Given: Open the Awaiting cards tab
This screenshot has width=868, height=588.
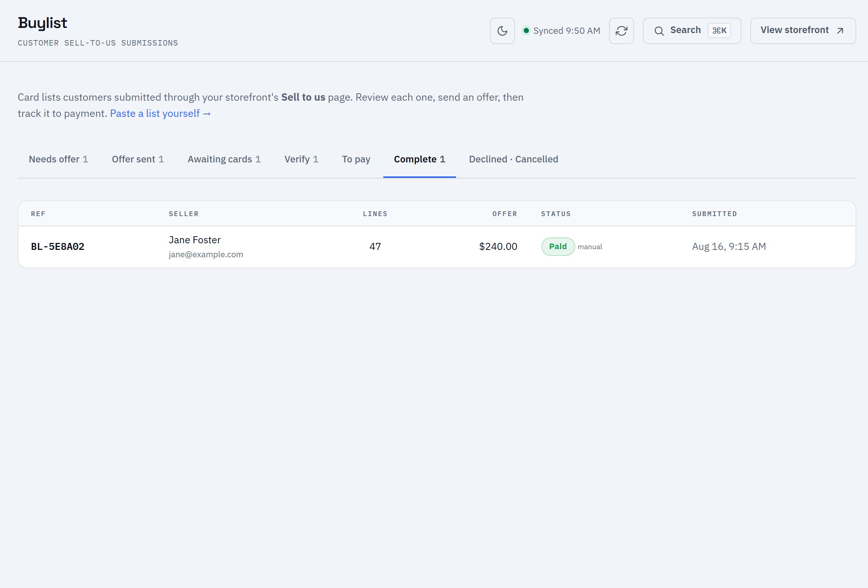Looking at the screenshot, I should pyautogui.click(x=224, y=159).
